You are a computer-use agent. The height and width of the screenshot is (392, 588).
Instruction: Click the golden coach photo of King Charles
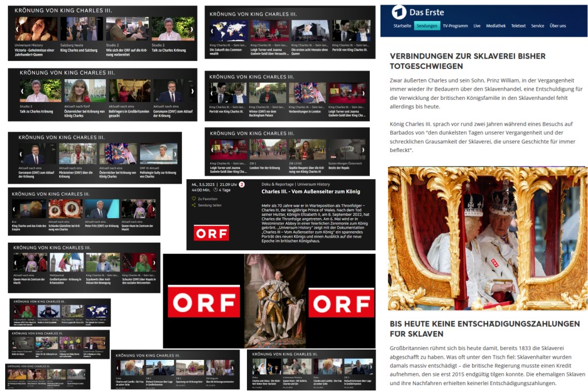488,238
